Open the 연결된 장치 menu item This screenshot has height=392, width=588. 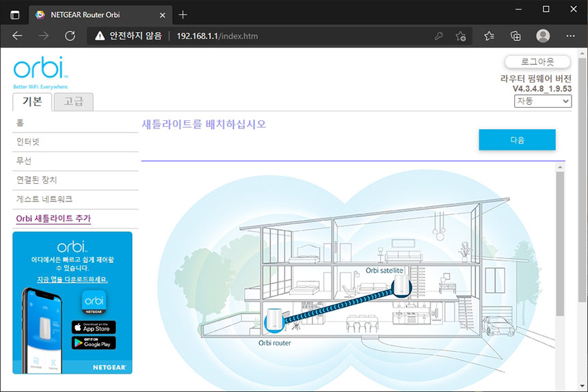(x=75, y=180)
